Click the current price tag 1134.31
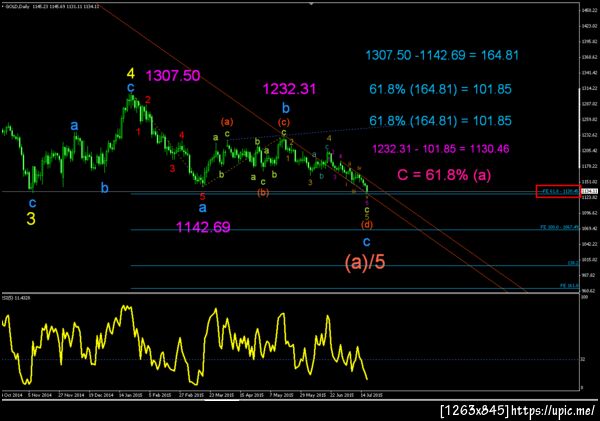The height and width of the screenshot is (421, 600). pos(589,191)
